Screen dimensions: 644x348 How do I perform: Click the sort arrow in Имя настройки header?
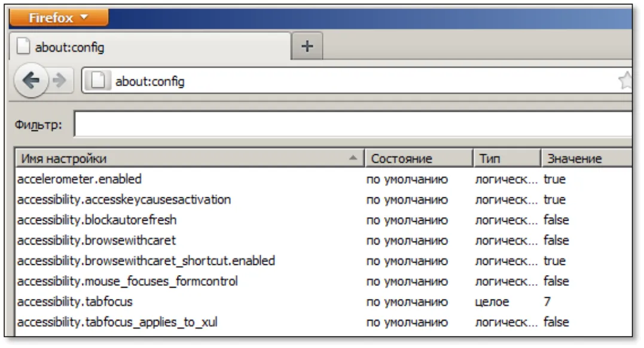tap(353, 158)
